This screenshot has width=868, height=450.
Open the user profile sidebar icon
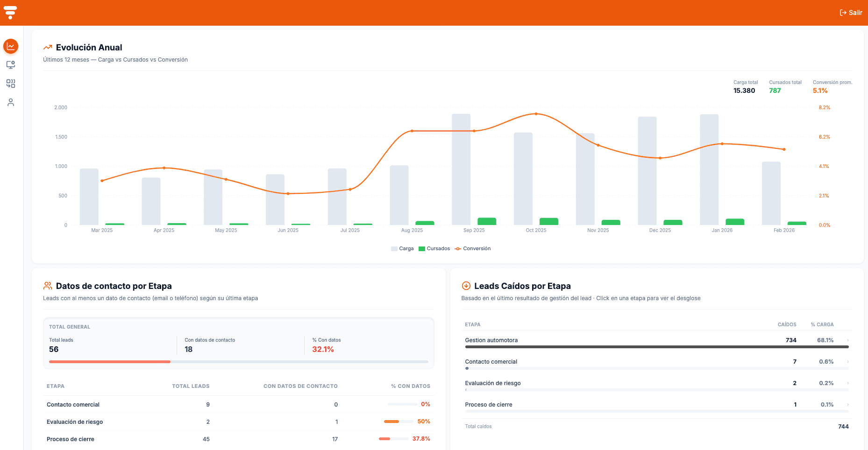click(x=11, y=102)
